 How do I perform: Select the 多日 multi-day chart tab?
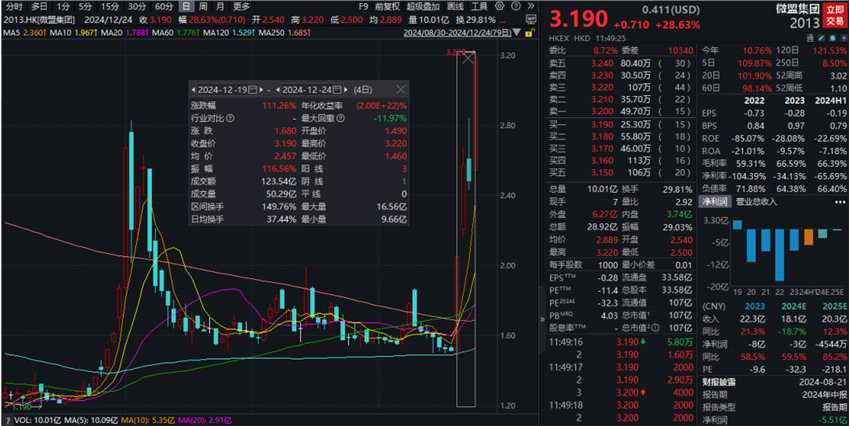pos(40,7)
